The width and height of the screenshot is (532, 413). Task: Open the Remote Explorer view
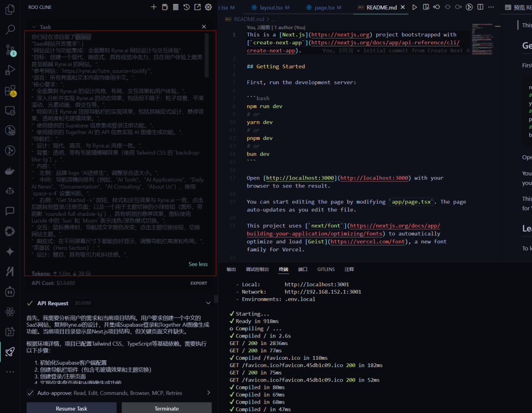tap(10, 110)
